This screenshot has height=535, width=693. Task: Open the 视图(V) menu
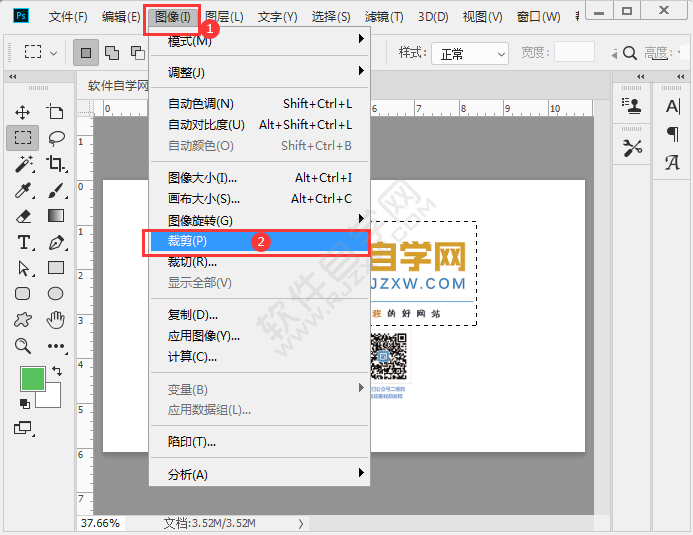482,17
